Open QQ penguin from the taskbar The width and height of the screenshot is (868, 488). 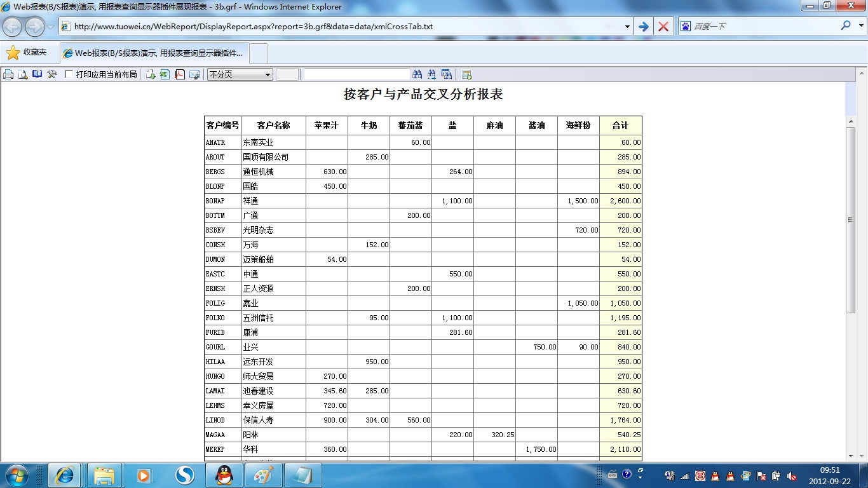click(224, 475)
